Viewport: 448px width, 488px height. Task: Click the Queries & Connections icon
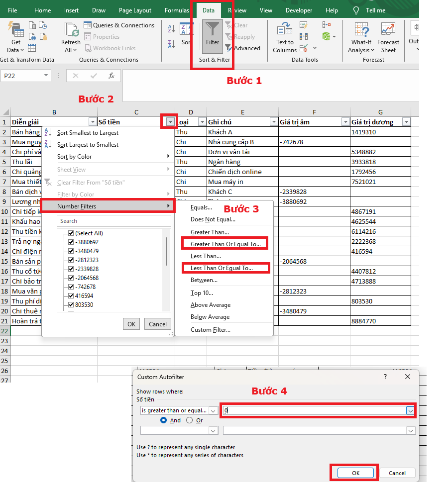[88, 25]
